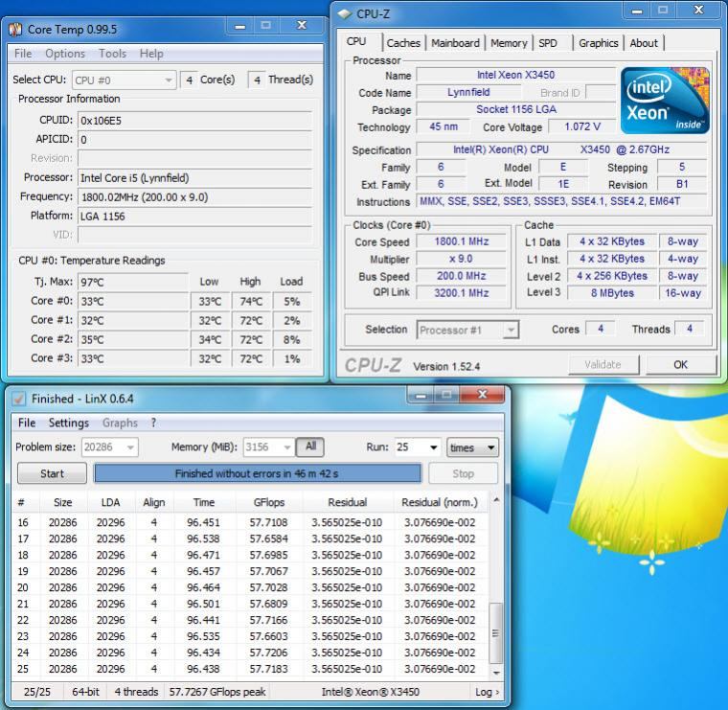Open File menu in LinX

27,423
